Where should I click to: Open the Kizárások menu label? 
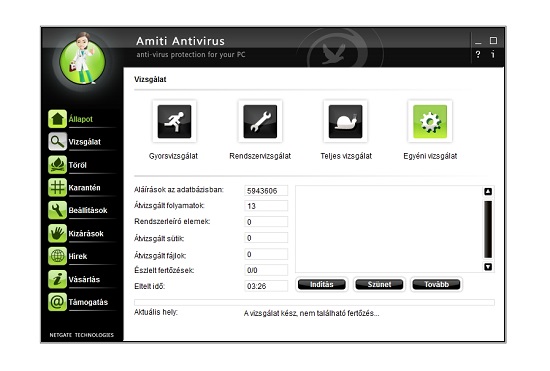pyautogui.click(x=86, y=234)
